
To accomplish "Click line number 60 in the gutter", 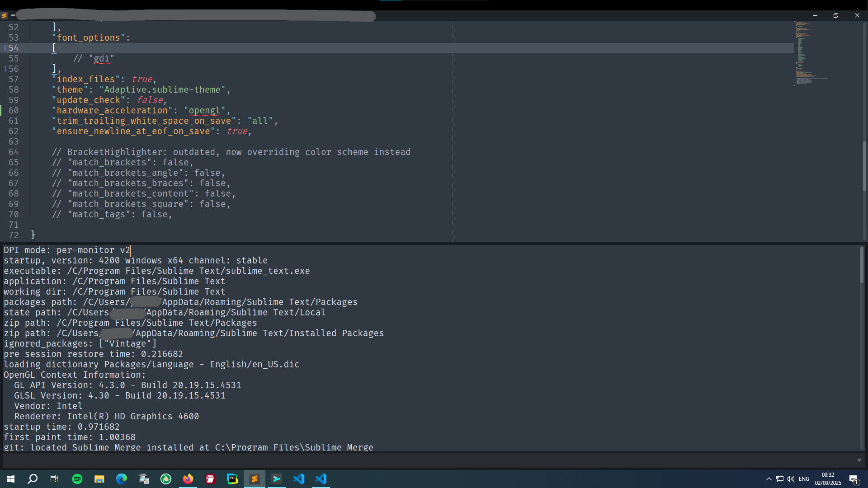I will coord(14,111).
